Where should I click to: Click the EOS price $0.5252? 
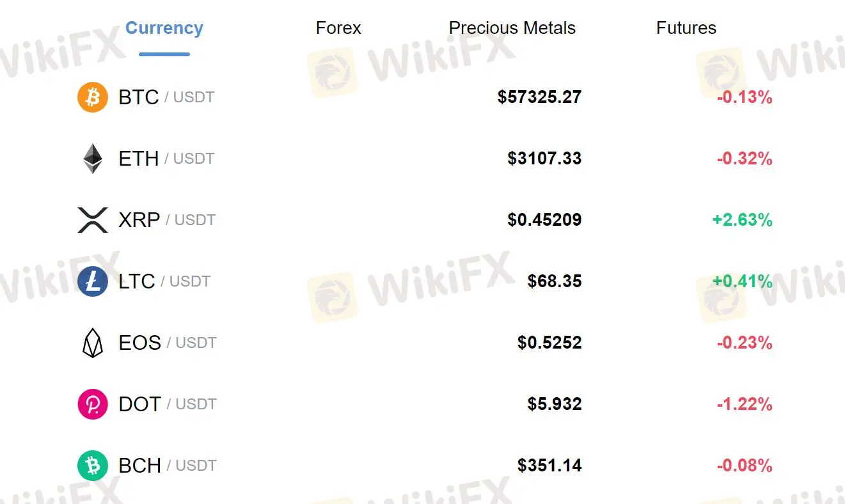(549, 343)
